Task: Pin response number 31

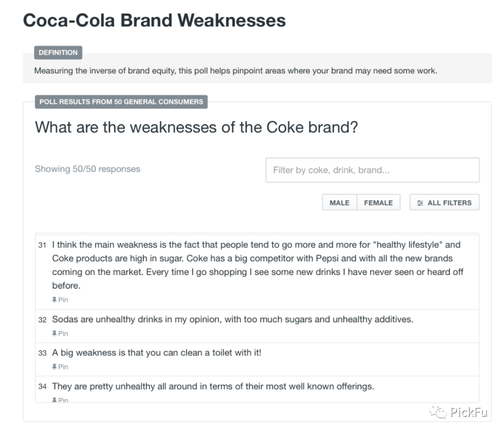Action: click(x=60, y=300)
